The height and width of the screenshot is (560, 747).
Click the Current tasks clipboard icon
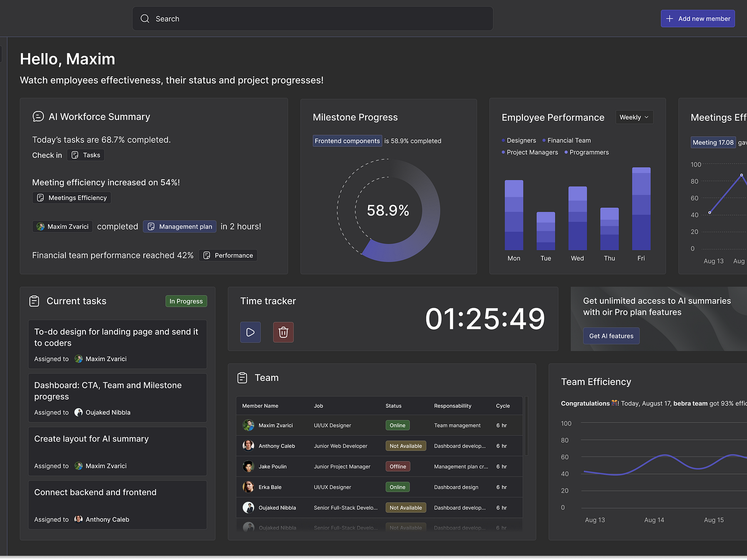[x=34, y=301]
